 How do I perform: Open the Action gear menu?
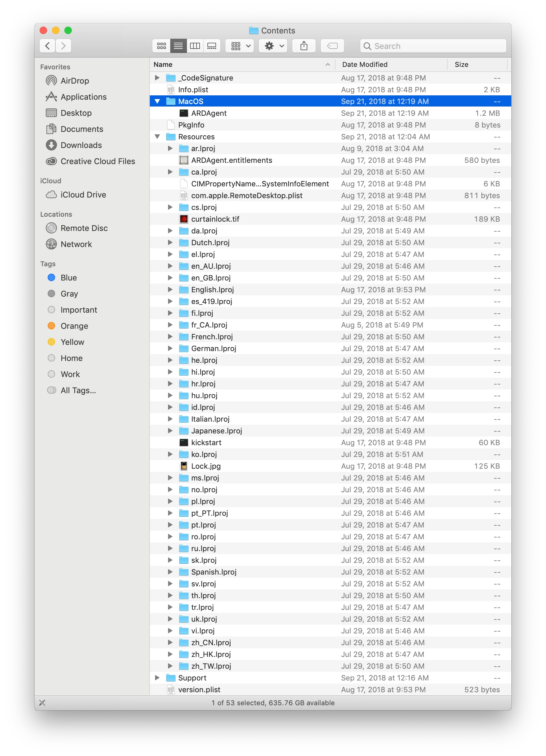pyautogui.click(x=273, y=46)
